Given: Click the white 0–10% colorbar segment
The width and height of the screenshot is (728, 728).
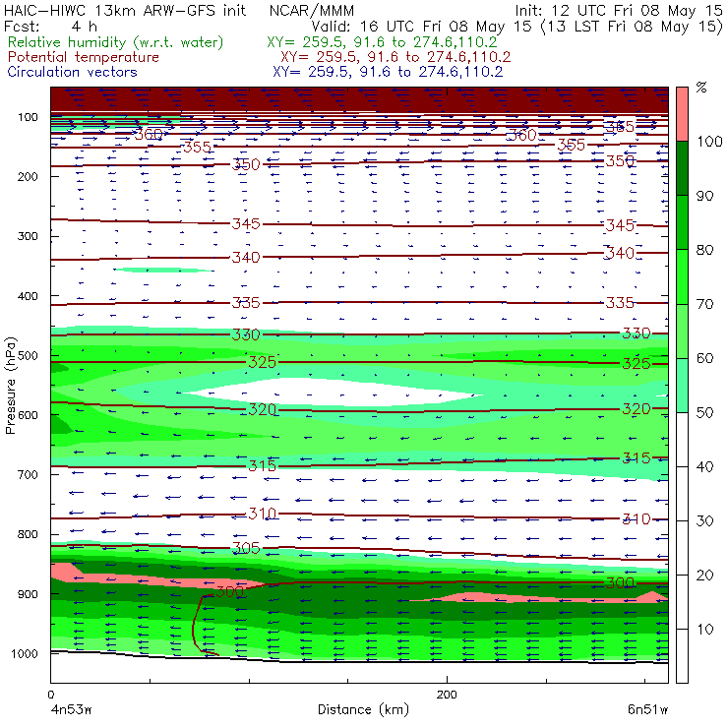Looking at the screenshot, I should 682,656.
